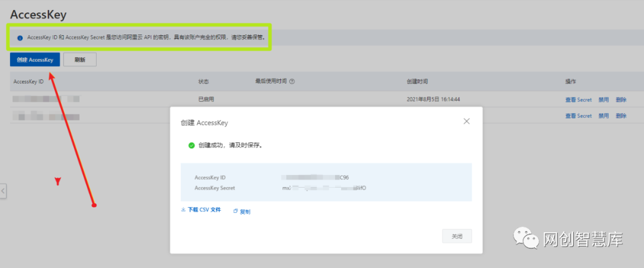Close the 创建 AccessKey dialog with X
Viewport: 644px width, 268px height.
click(x=466, y=121)
